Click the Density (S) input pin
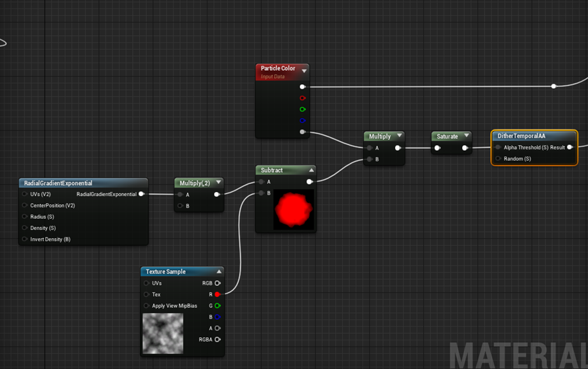This screenshot has width=588, height=369. coord(25,228)
